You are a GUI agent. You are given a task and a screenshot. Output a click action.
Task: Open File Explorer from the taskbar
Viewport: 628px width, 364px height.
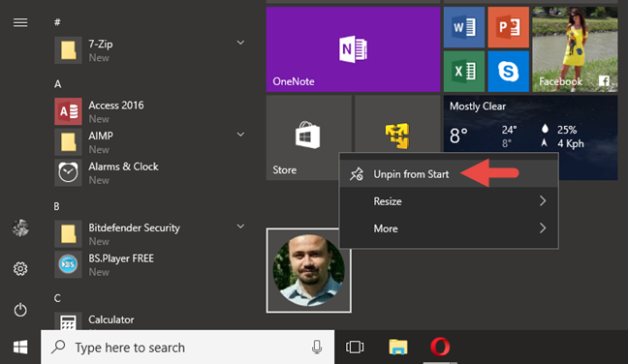(x=397, y=347)
